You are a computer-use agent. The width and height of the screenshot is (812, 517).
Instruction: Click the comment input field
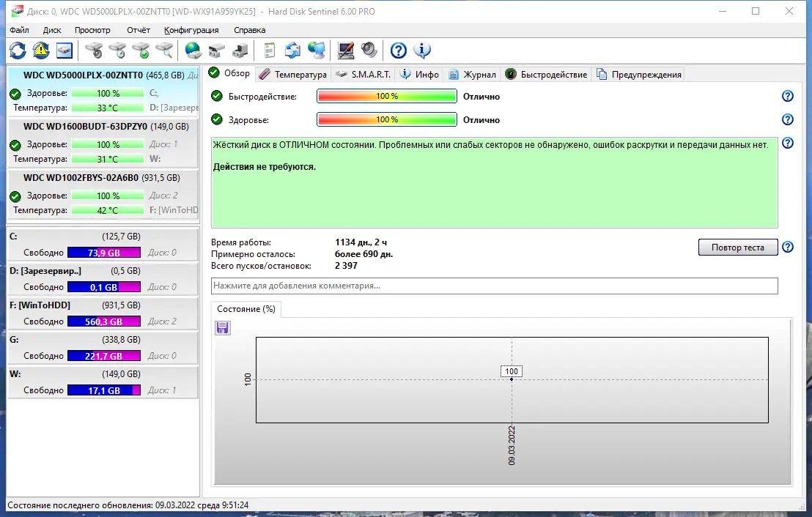(492, 286)
